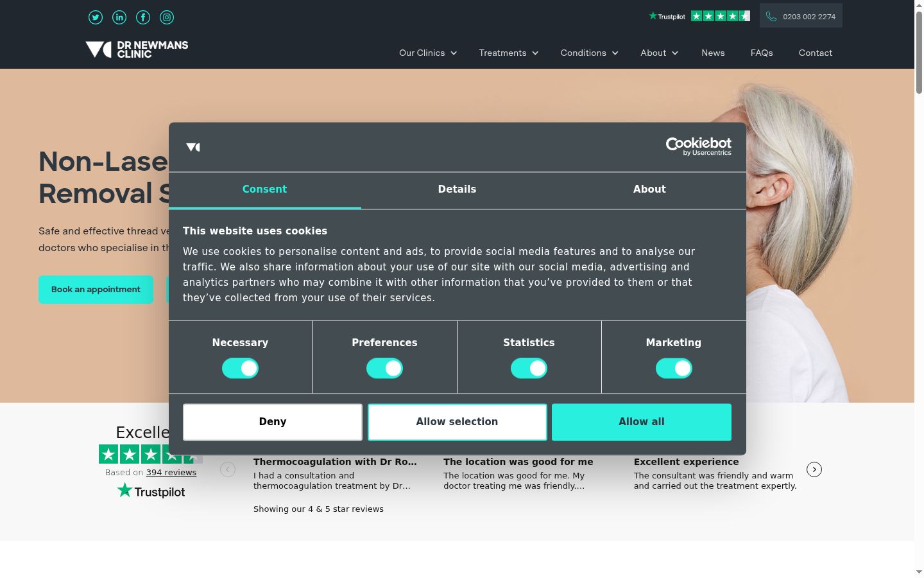
Task: Click the Deny button
Action: click(273, 422)
